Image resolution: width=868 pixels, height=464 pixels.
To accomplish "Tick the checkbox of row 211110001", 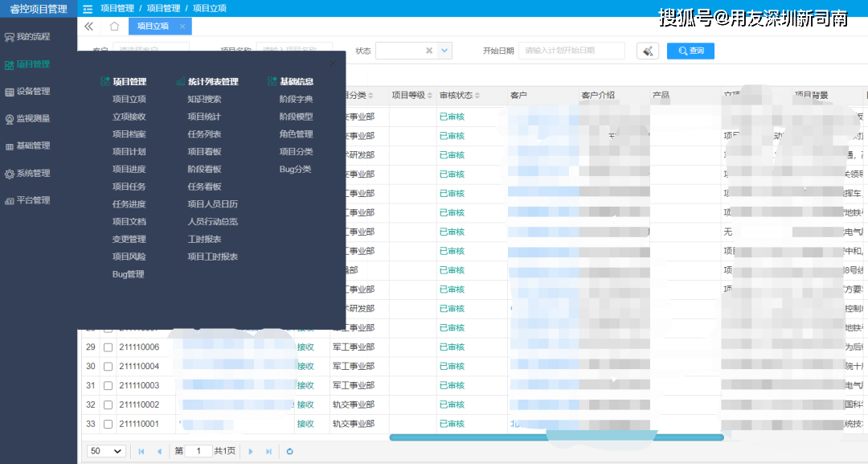I will [108, 424].
